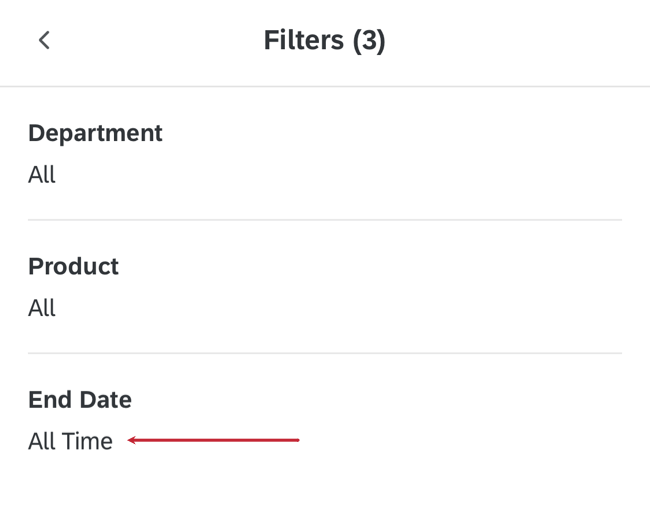Tap the Product heading label

[73, 266]
